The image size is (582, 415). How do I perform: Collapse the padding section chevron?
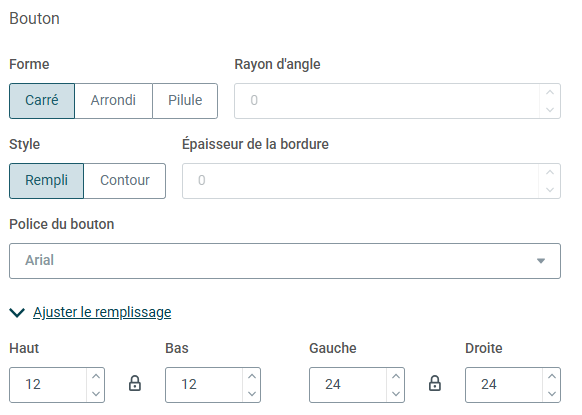point(17,313)
